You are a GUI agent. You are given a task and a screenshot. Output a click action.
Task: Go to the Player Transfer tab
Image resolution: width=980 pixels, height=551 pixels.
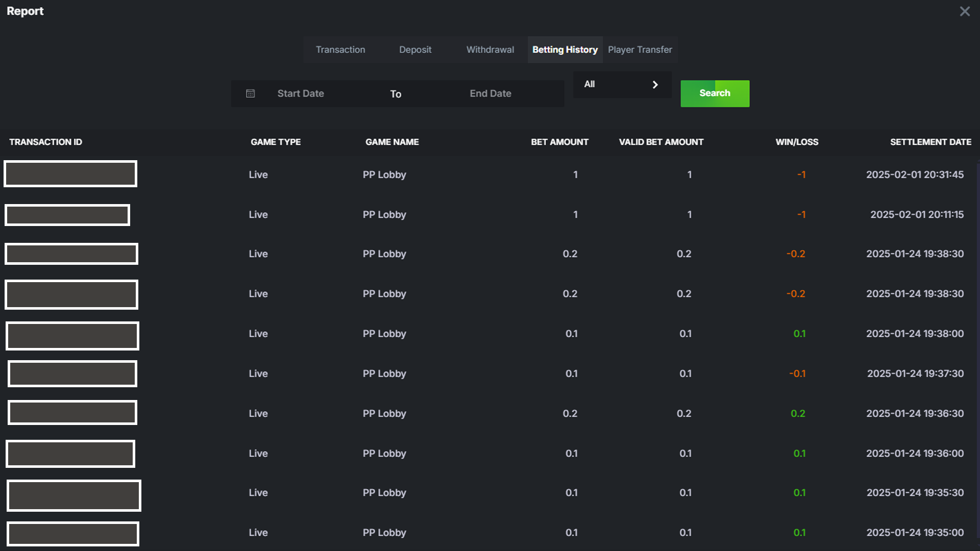(640, 49)
